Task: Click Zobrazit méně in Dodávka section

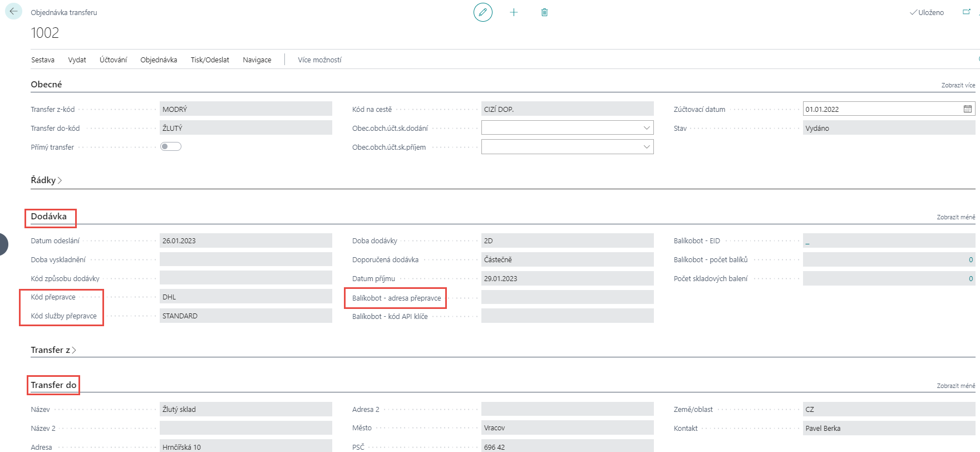Action: point(956,217)
